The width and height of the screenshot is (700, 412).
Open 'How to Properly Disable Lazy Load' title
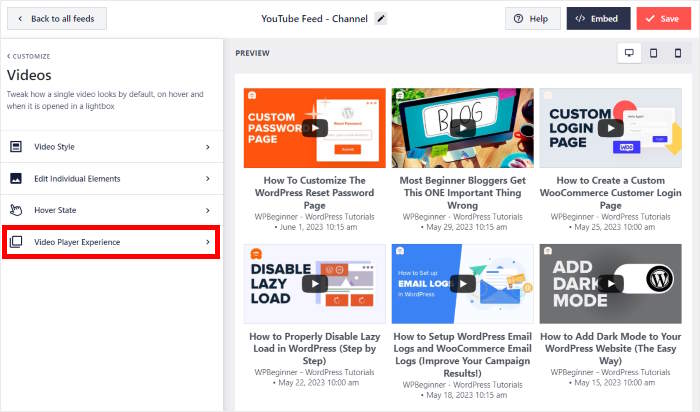coord(315,349)
